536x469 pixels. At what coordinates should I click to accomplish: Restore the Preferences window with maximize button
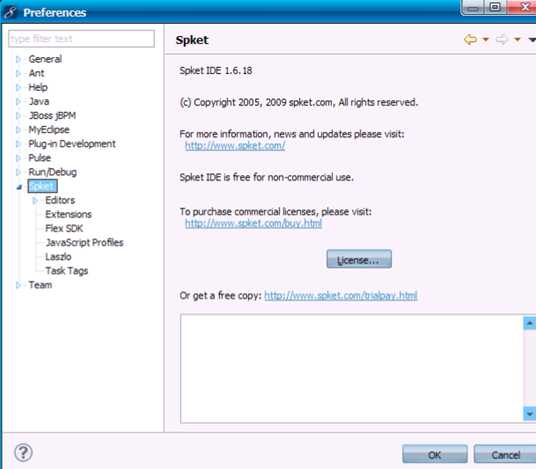(495, 7)
